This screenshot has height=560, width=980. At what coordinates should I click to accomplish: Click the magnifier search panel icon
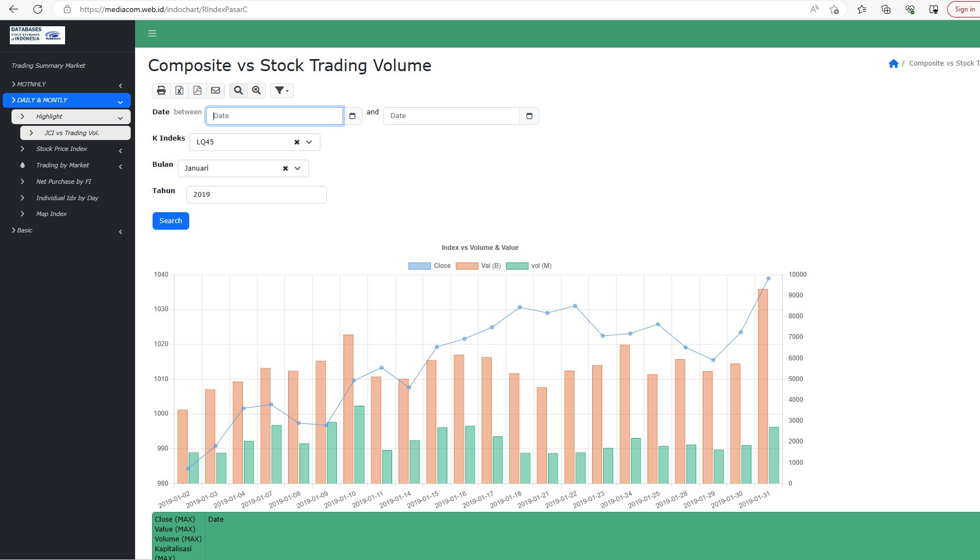pyautogui.click(x=238, y=90)
